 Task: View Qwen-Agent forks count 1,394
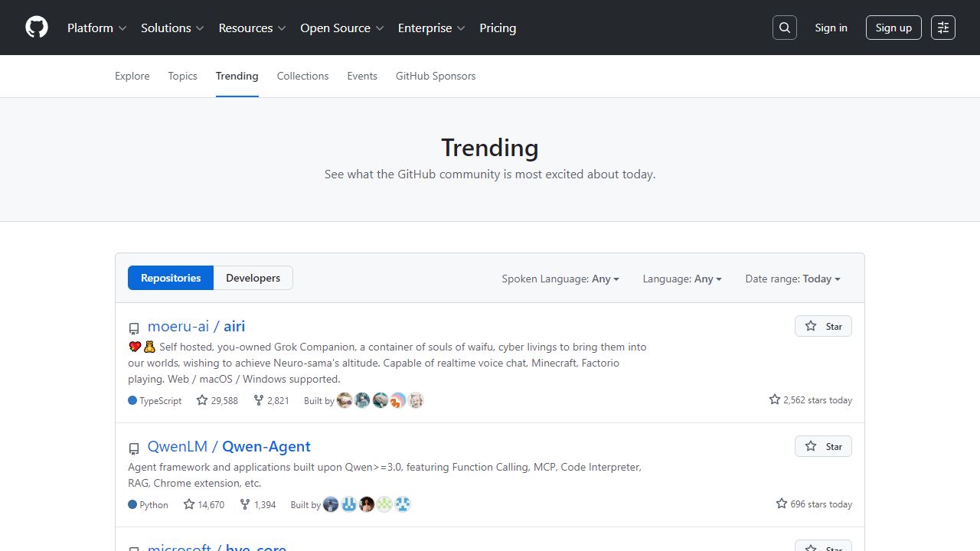[x=258, y=504]
